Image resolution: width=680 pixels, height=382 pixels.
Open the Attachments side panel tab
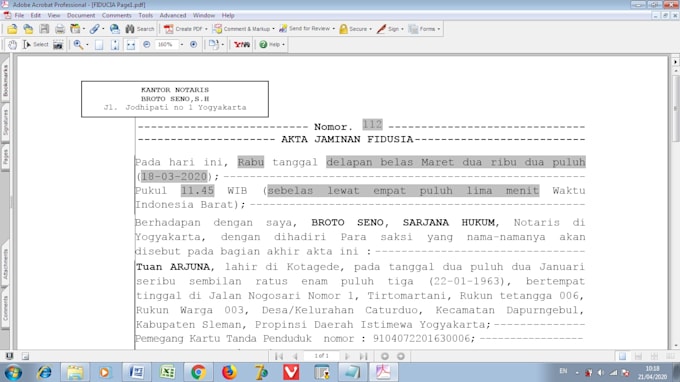[5, 264]
